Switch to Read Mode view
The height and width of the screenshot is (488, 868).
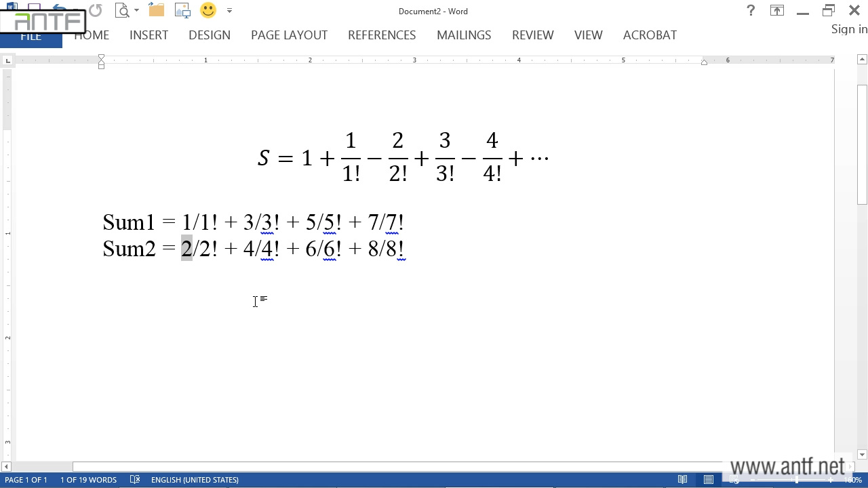click(683, 480)
